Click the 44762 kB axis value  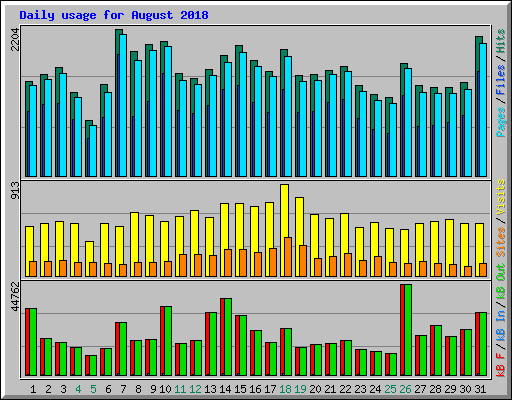click(15, 296)
